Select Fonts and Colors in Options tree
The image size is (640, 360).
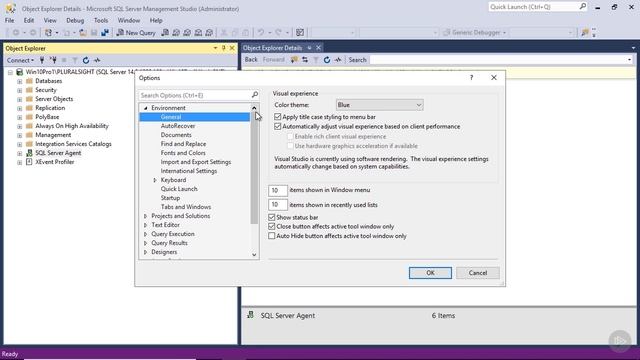point(183,153)
